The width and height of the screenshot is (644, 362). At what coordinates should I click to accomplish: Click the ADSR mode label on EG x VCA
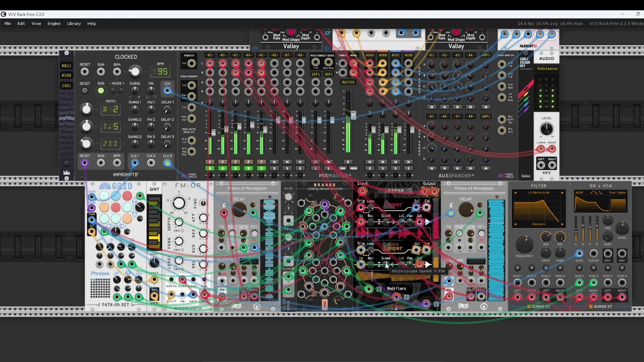point(580,193)
